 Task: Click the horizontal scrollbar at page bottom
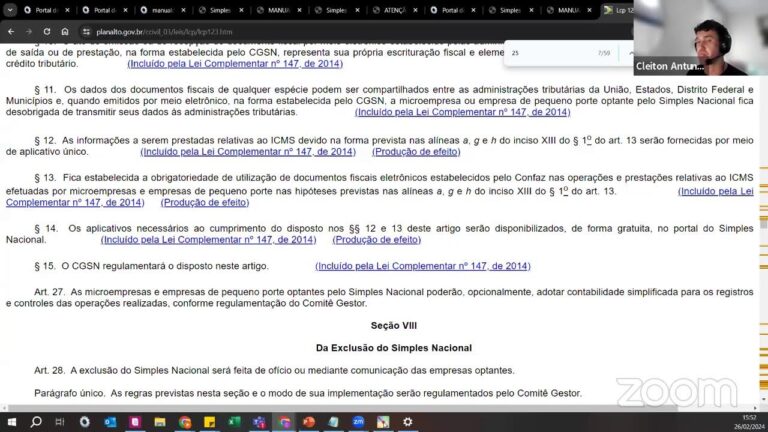[x=343, y=408]
